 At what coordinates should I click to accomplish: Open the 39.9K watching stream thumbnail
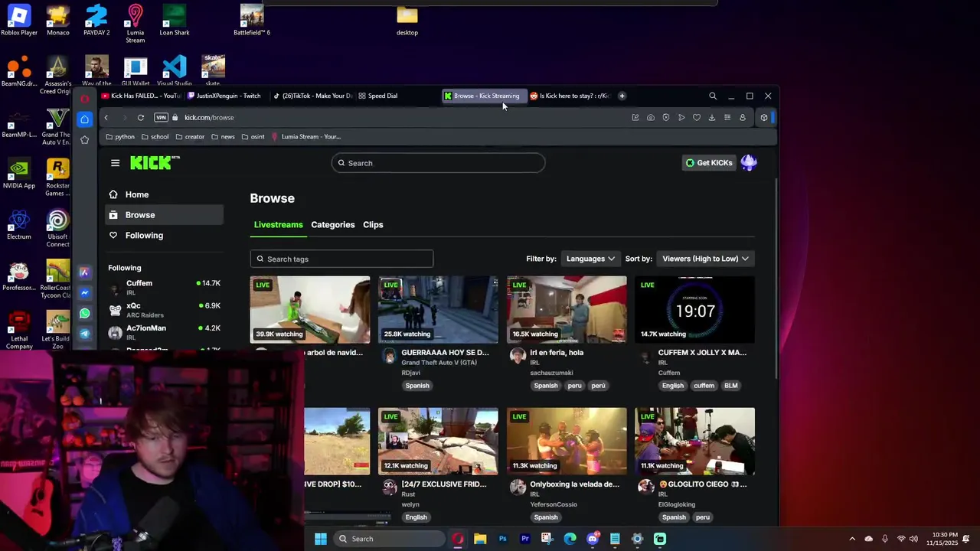click(x=310, y=309)
